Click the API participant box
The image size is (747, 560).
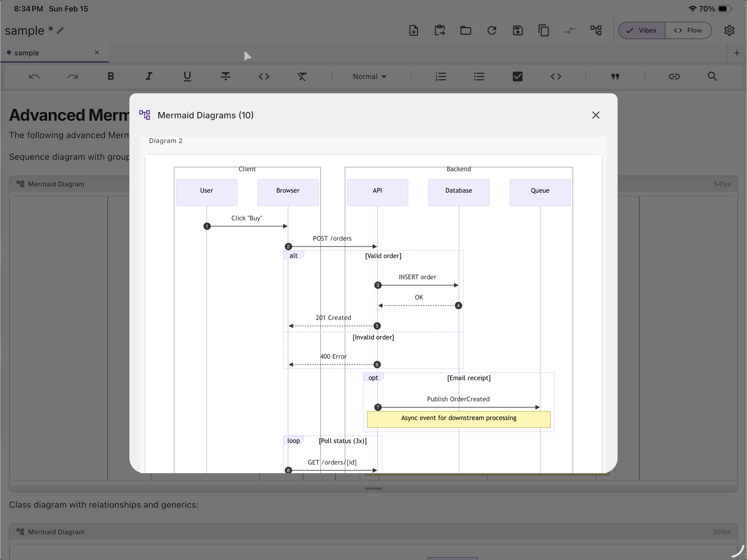point(377,192)
